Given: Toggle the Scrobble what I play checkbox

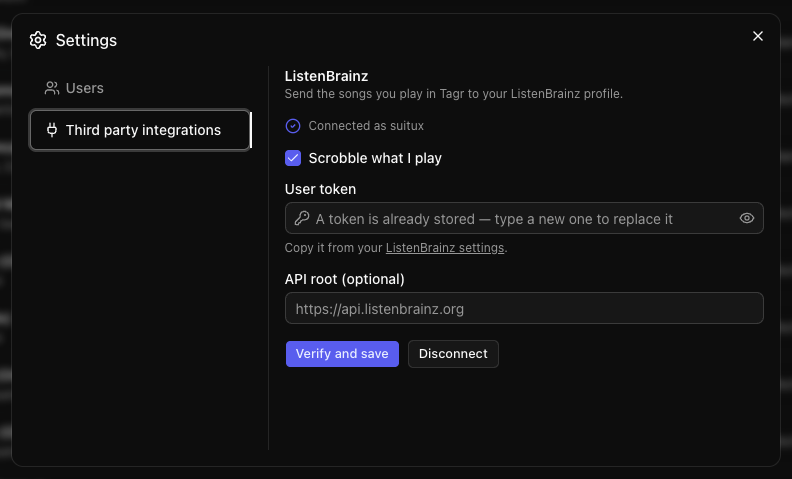Looking at the screenshot, I should tap(293, 158).
